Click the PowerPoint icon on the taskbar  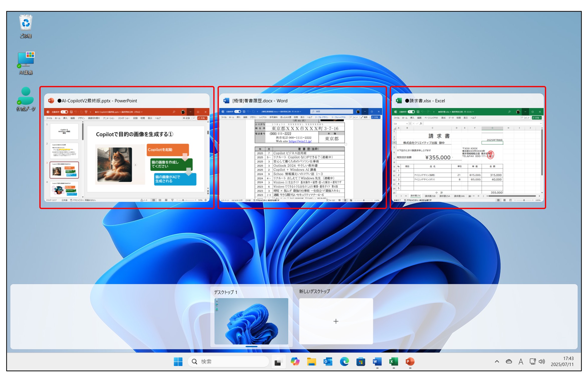click(x=410, y=361)
